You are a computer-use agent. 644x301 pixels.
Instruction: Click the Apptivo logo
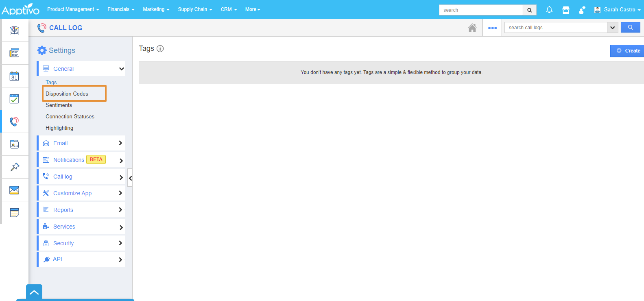(x=20, y=9)
